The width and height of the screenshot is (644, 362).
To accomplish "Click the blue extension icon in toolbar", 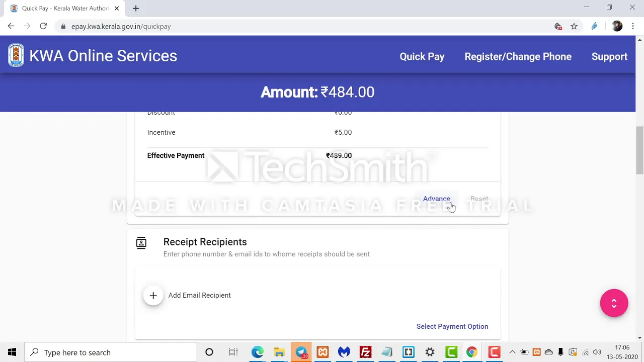I will click(594, 26).
